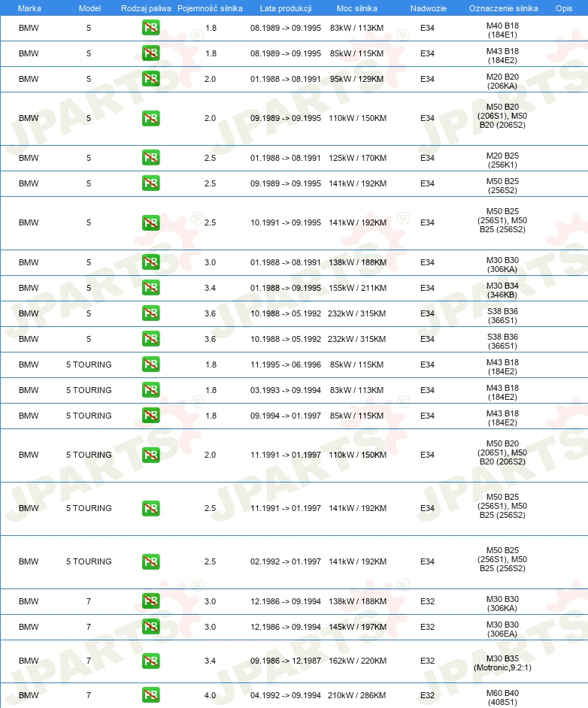Select the '145kW / 197KM' power cell
This screenshot has height=708, width=588.
coord(358,627)
